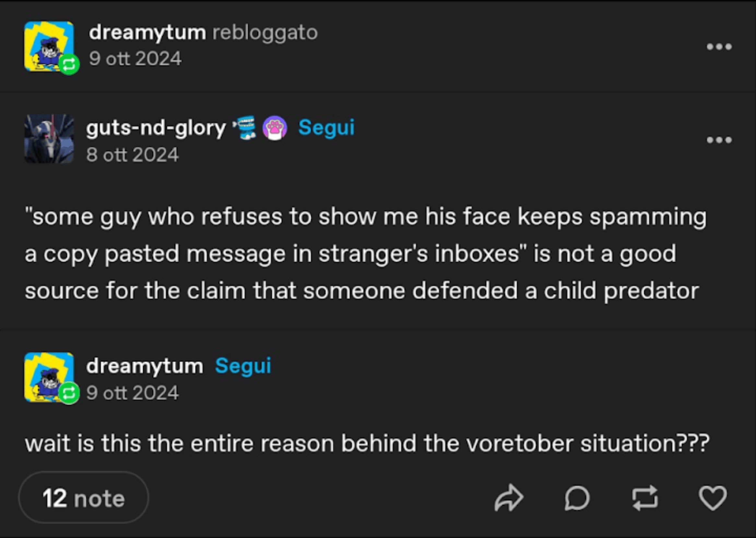Follow guts-nd-glory via the Segui link
Screen dimensions: 756x538
click(326, 128)
